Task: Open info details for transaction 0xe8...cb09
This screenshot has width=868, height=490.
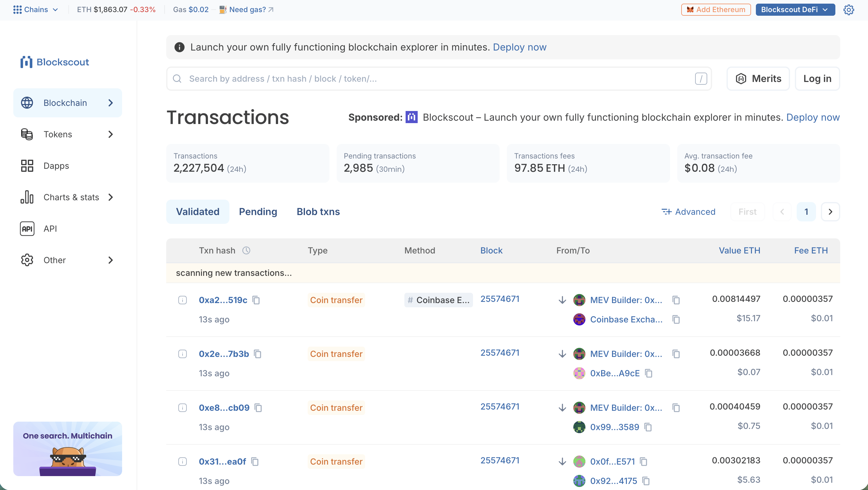Action: pos(182,408)
